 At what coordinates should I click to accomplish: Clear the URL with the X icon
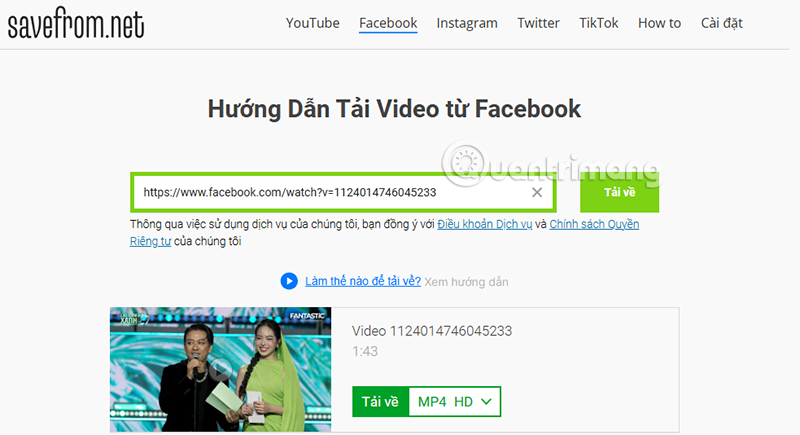(537, 193)
